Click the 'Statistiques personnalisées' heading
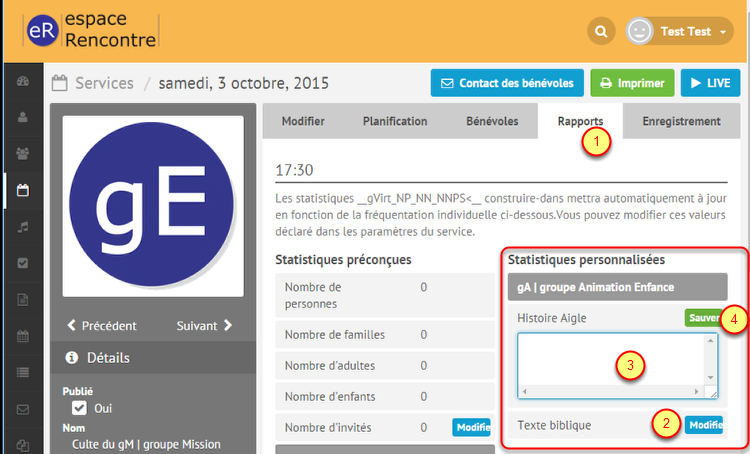The width and height of the screenshot is (750, 454). (586, 260)
